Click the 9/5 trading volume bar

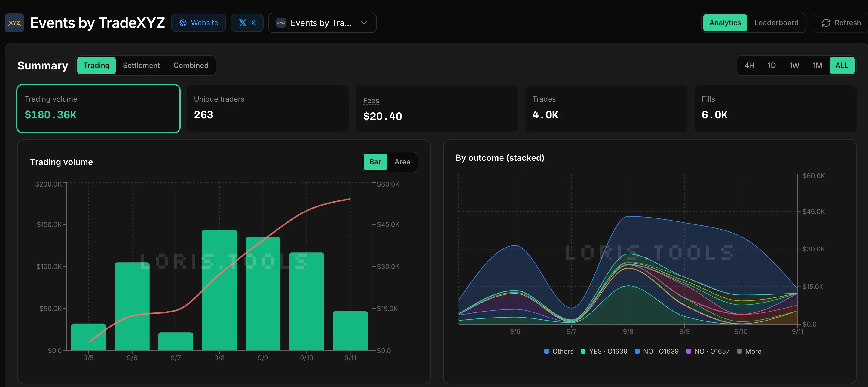click(x=88, y=337)
